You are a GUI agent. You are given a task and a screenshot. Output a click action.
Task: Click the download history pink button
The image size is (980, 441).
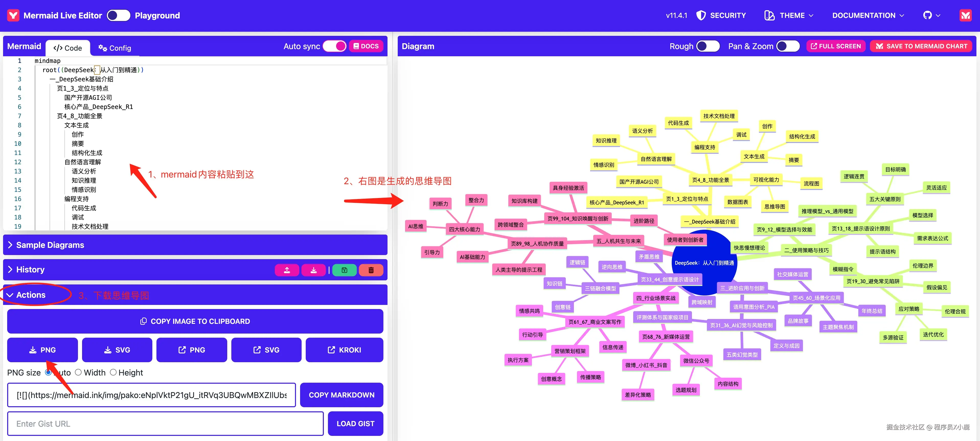point(313,270)
